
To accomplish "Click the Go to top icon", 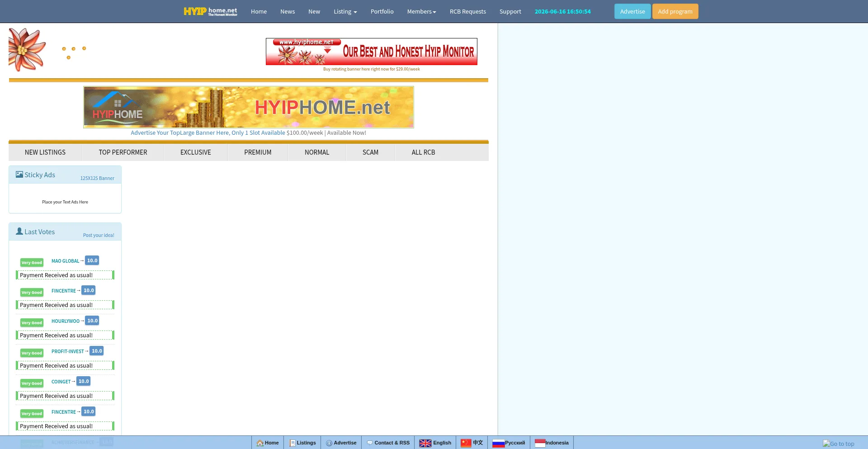I will 826,444.
